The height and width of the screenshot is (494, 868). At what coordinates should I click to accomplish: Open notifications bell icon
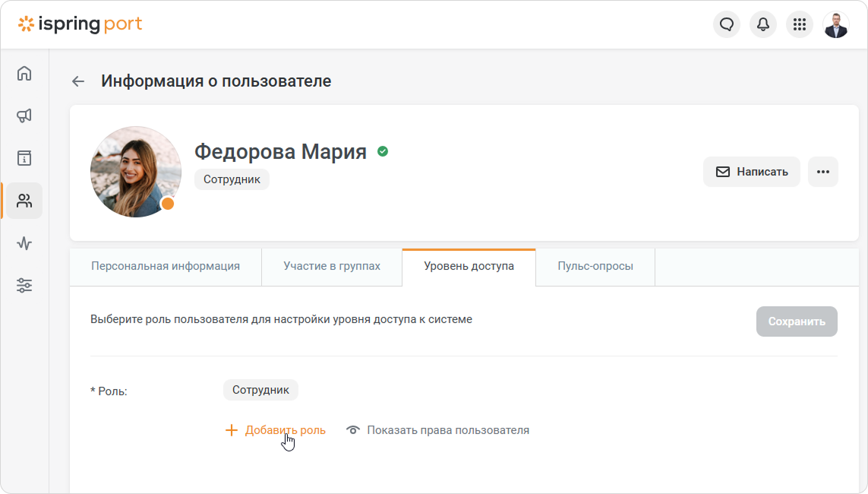[x=762, y=24]
